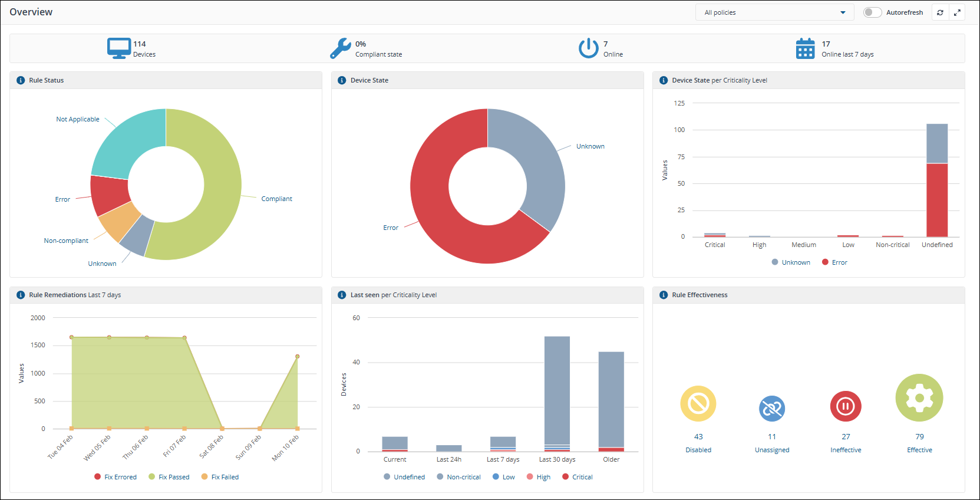
Task: Click the fullscreen expand icon
Action: pyautogui.click(x=957, y=12)
